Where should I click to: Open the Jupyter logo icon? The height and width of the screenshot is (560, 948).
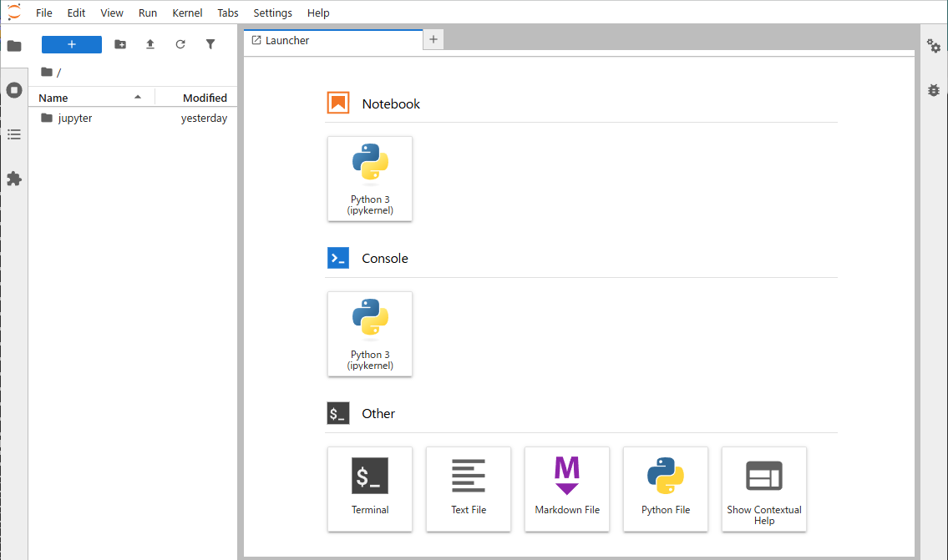click(14, 12)
